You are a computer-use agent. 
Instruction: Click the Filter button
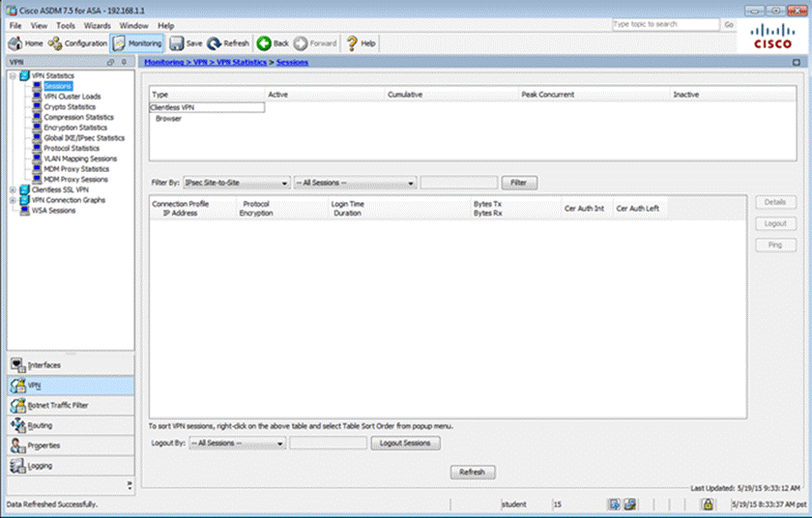click(519, 183)
